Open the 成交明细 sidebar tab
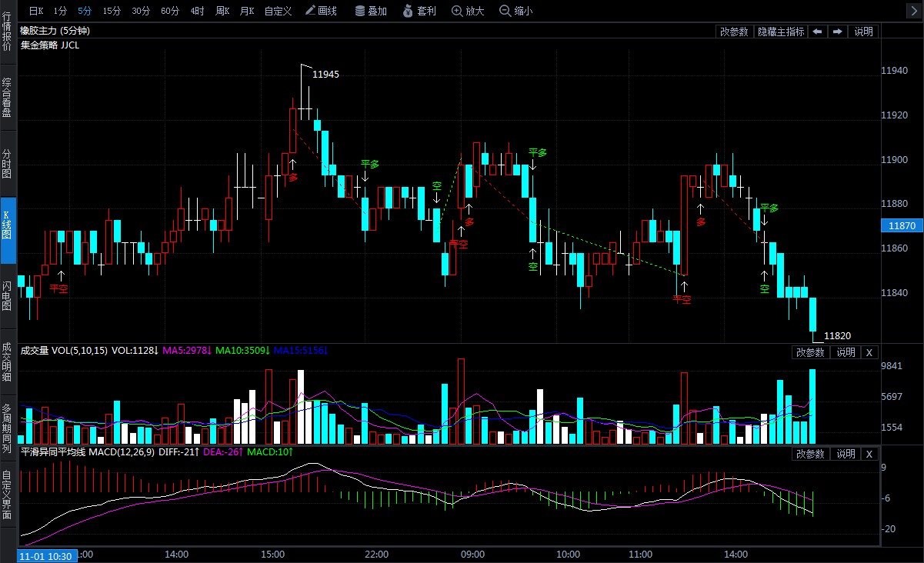This screenshot has width=924, height=563. [7, 361]
